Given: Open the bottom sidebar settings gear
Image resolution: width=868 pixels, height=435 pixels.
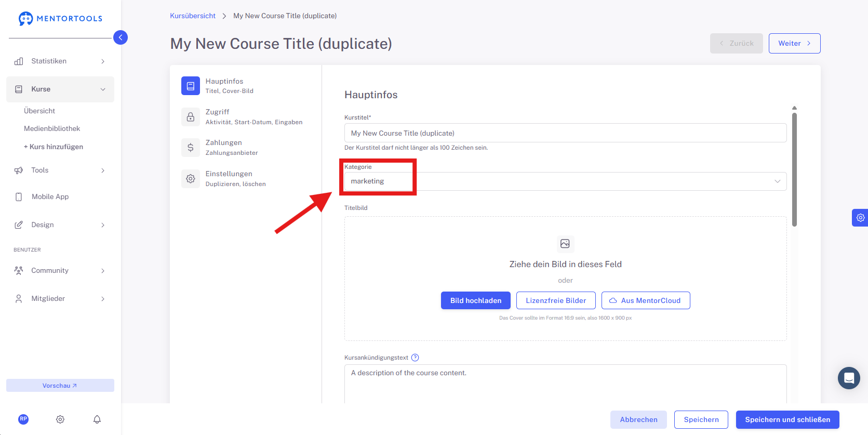Looking at the screenshot, I should [x=60, y=419].
